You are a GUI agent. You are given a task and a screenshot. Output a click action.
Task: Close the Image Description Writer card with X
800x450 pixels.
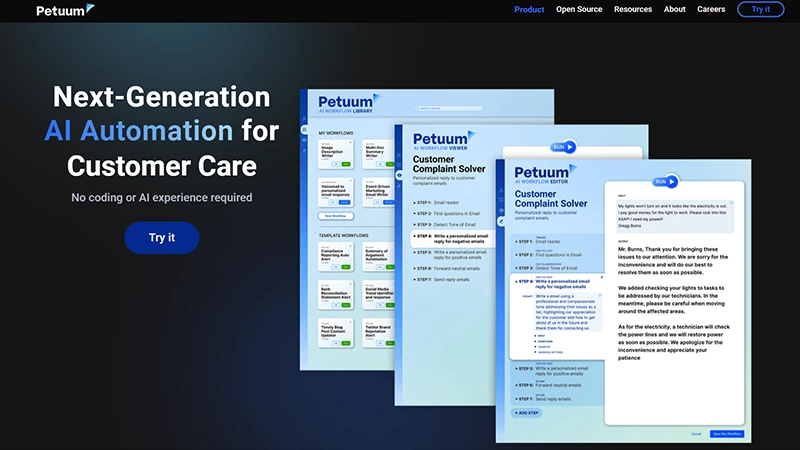(351, 143)
